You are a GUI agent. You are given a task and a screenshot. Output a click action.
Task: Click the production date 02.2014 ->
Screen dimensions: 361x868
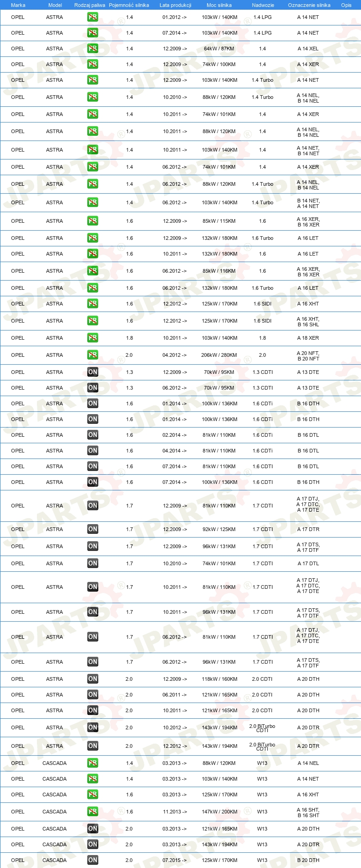[174, 435]
